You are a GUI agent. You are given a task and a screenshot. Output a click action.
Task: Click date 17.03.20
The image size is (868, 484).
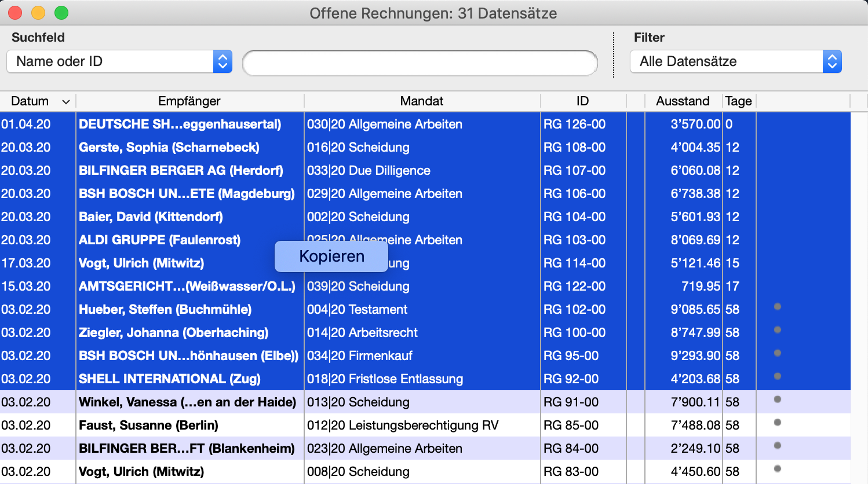point(26,263)
